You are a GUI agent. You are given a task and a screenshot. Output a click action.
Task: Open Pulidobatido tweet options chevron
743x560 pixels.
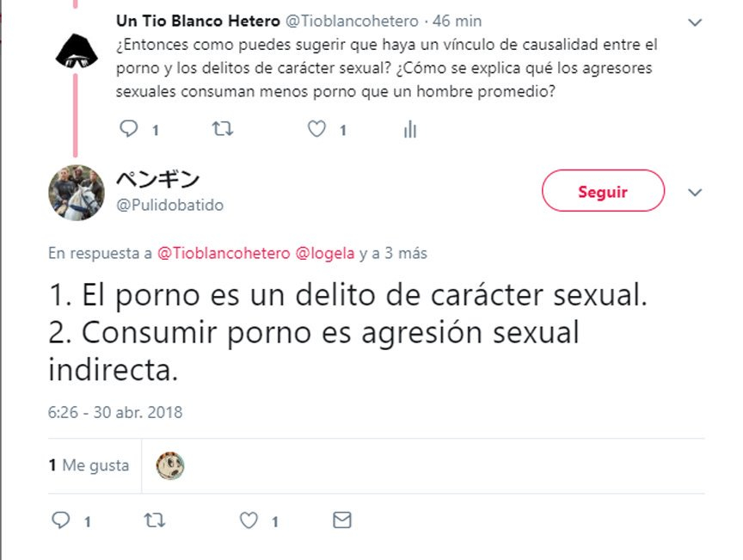pos(695,192)
